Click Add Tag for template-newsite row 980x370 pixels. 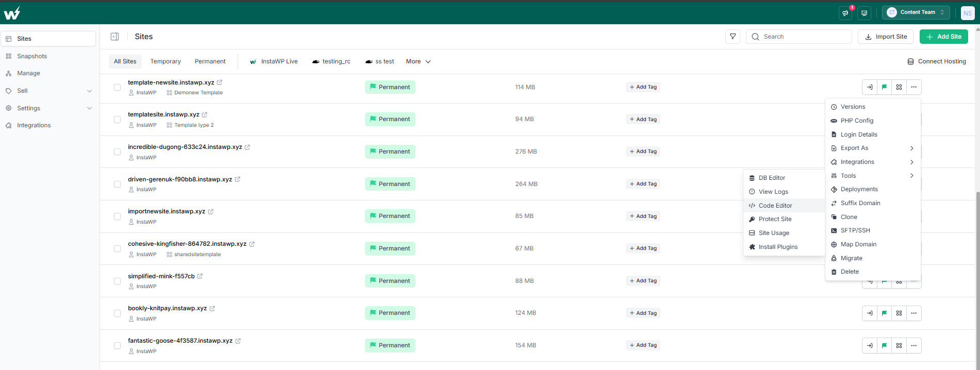tap(643, 87)
